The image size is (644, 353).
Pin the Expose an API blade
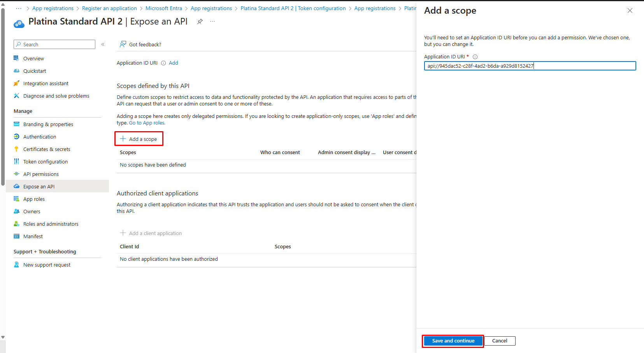[x=200, y=21]
